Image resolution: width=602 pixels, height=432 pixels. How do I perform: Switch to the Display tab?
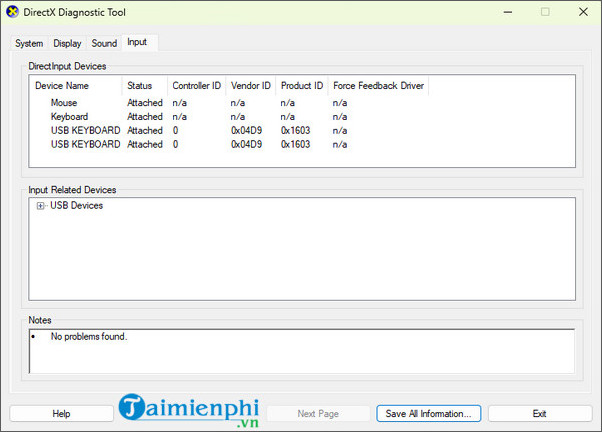[67, 43]
